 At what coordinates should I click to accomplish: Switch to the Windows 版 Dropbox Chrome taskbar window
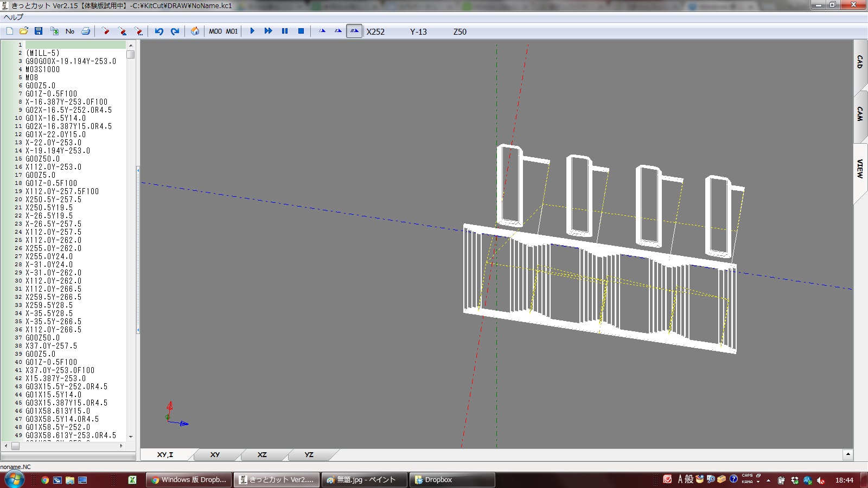[x=189, y=480]
